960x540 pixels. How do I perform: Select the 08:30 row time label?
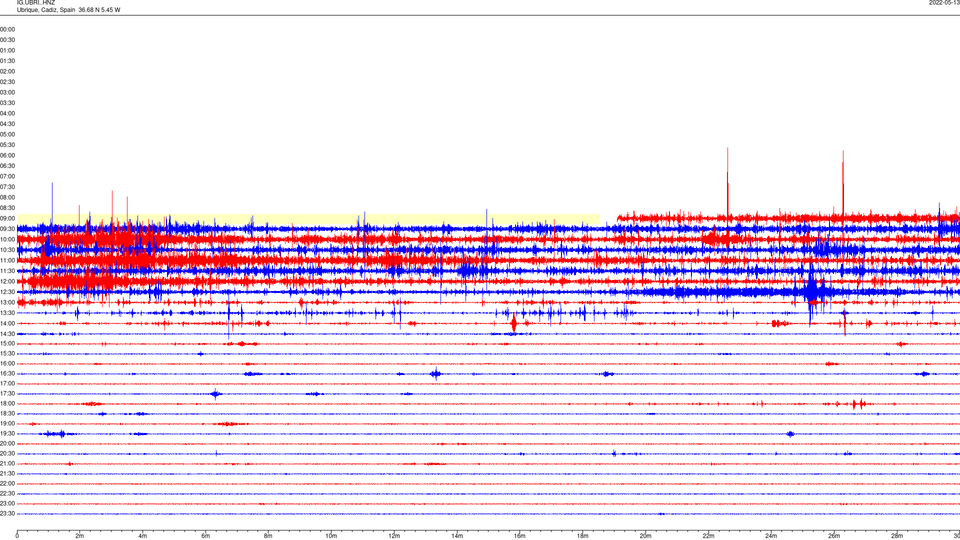[7, 208]
